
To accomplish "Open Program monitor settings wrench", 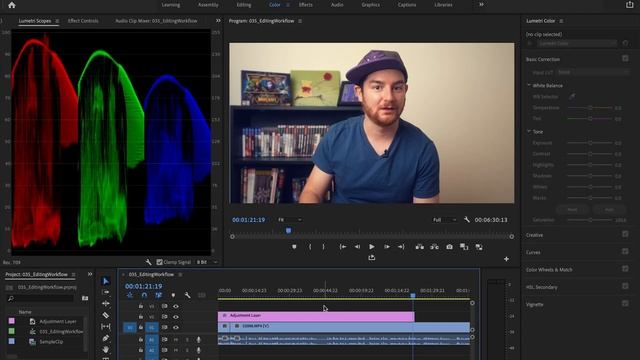I will point(467,220).
